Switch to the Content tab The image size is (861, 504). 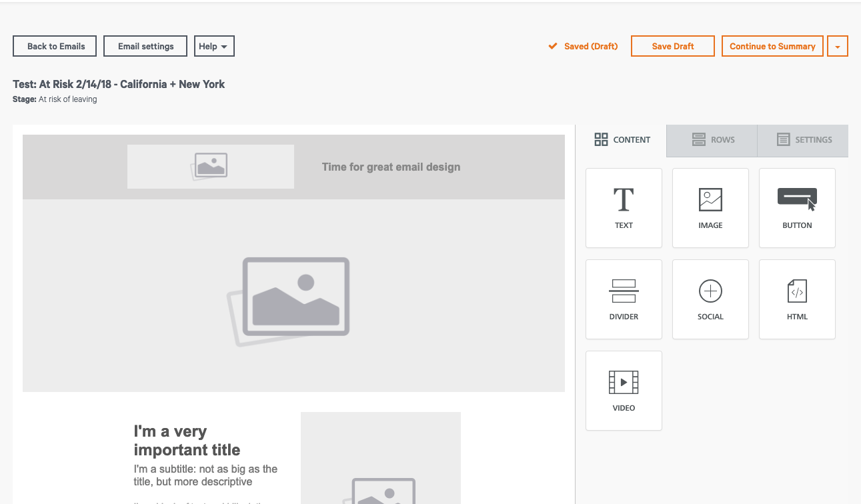622,140
